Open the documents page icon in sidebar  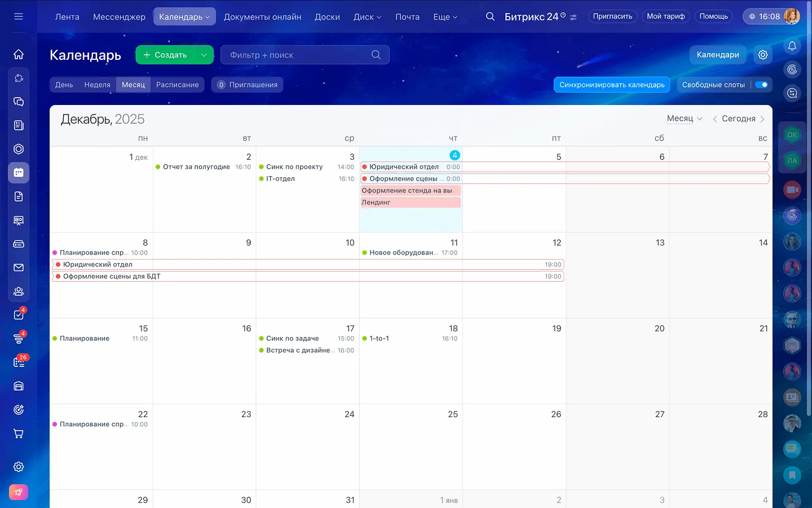pos(19,196)
